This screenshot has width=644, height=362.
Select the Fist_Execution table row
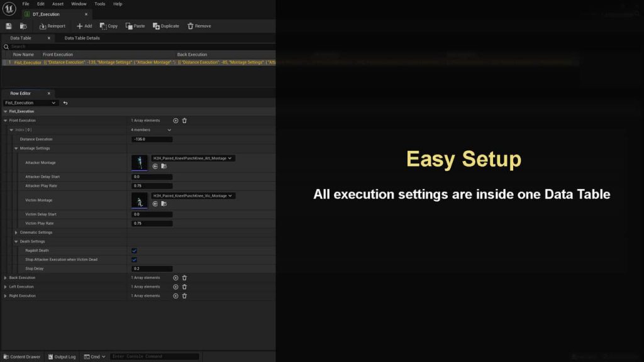tap(139, 63)
